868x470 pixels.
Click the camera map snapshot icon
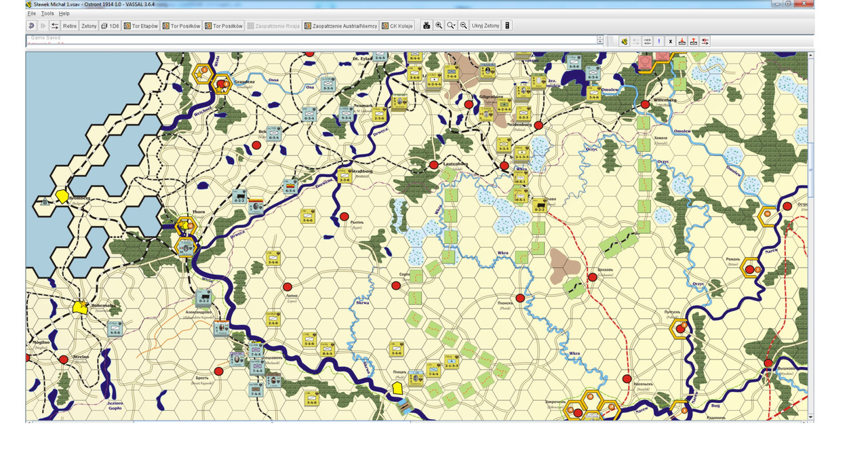pyautogui.click(x=427, y=26)
